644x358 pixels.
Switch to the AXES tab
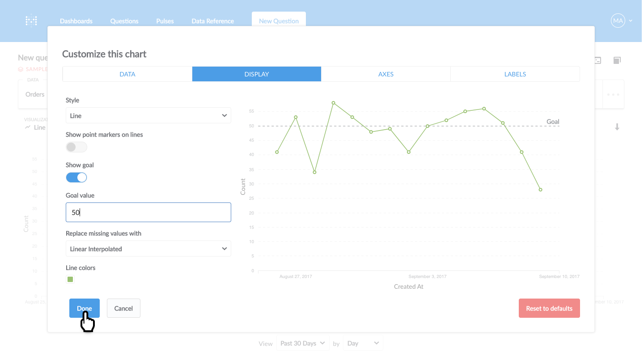[386, 74]
